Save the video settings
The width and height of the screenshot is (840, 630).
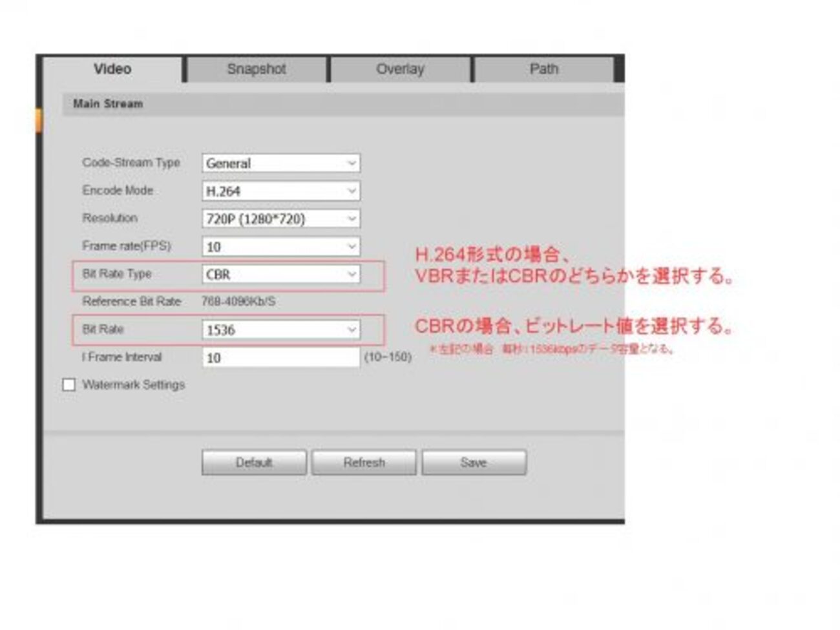[474, 463]
